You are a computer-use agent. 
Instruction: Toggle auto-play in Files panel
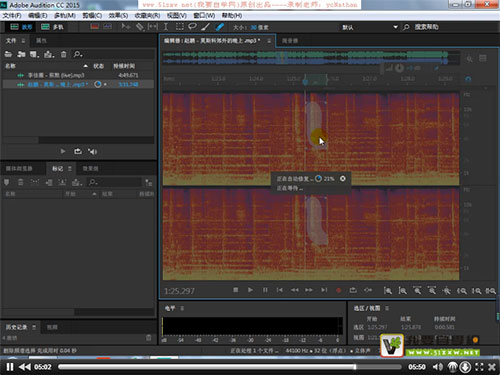92,151
